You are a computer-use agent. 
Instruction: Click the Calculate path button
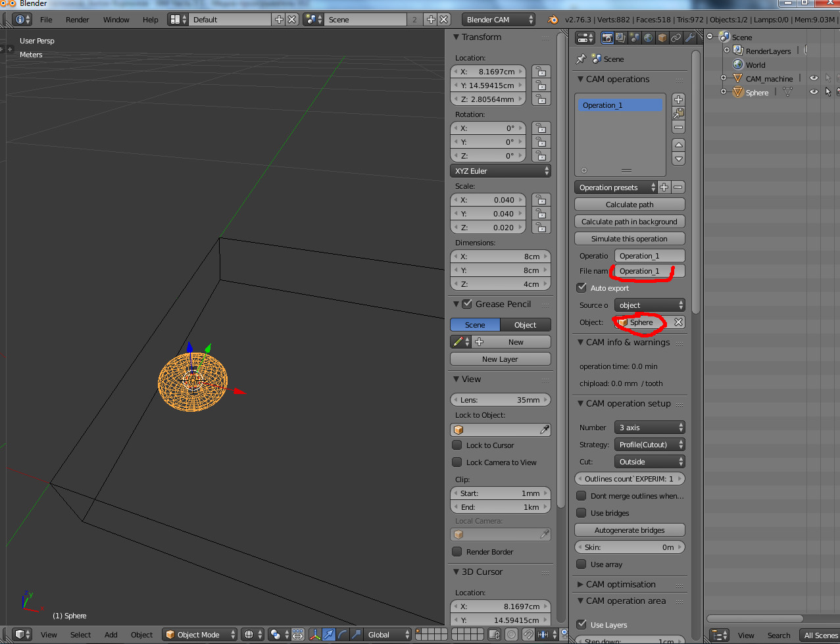630,205
